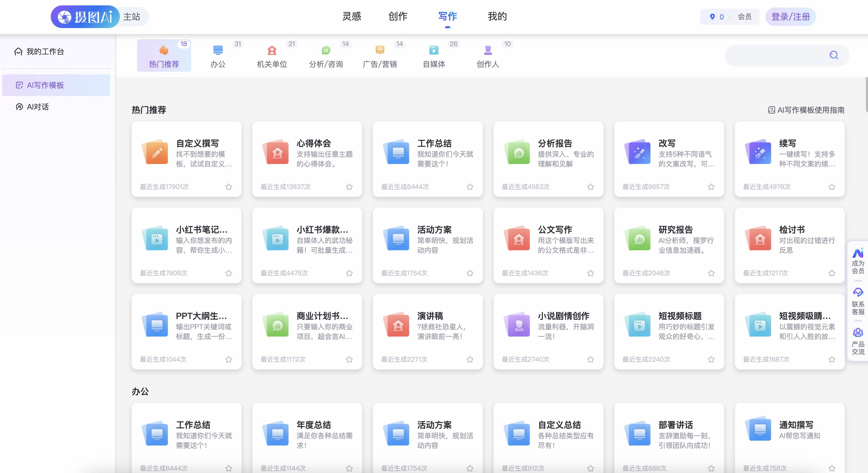Screen dimensions: 868x473
Task: Click the search magnifier icon
Action: [x=834, y=55]
